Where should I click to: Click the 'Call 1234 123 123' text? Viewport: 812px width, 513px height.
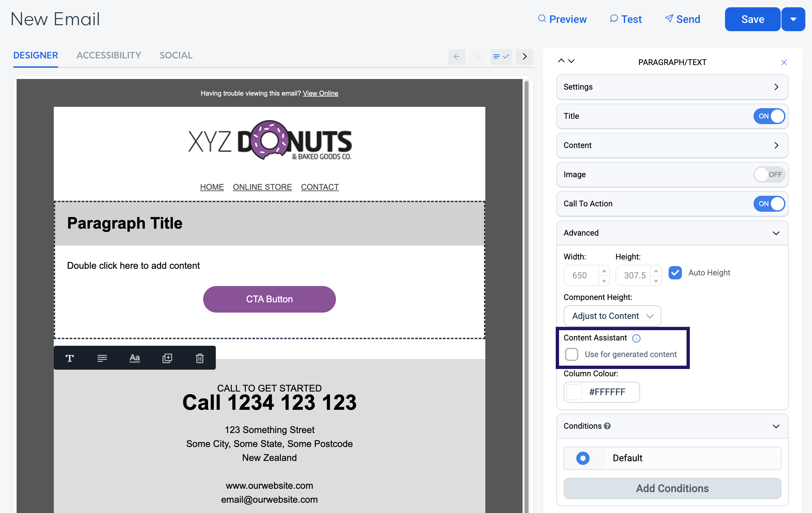[269, 403]
